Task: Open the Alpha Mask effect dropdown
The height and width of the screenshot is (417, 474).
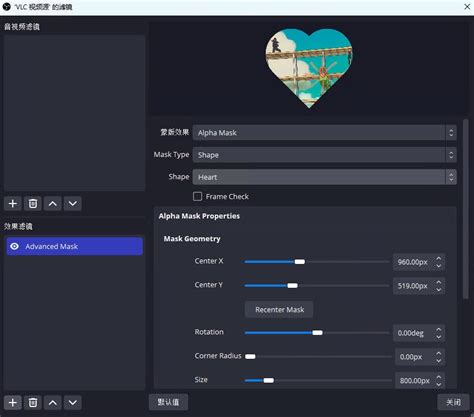Action: pos(324,133)
